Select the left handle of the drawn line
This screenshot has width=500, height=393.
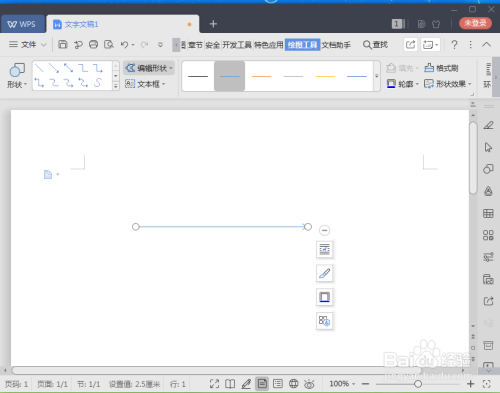tap(135, 227)
